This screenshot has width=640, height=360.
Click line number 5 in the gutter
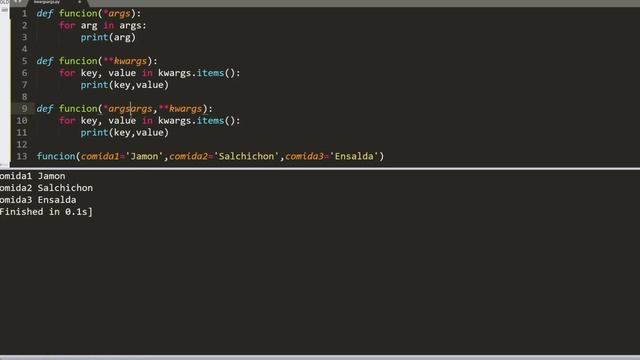pyautogui.click(x=24, y=61)
